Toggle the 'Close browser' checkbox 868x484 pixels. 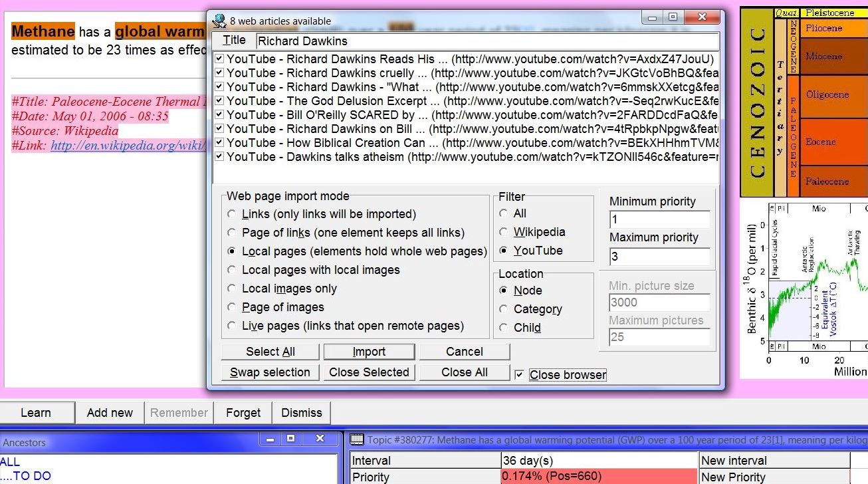[x=520, y=375]
